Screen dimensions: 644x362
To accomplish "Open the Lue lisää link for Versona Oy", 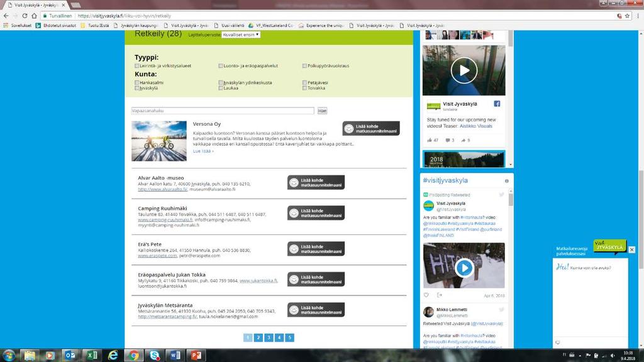I will [203, 151].
